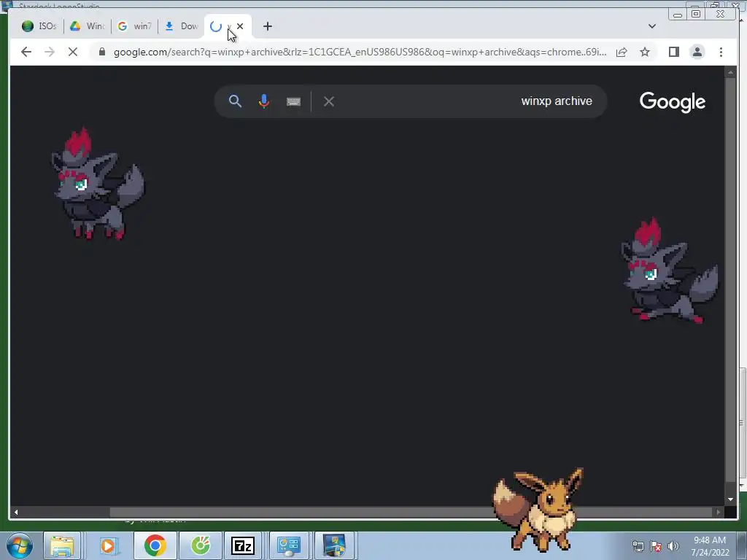Open the monitor app on the taskbar

[334, 545]
